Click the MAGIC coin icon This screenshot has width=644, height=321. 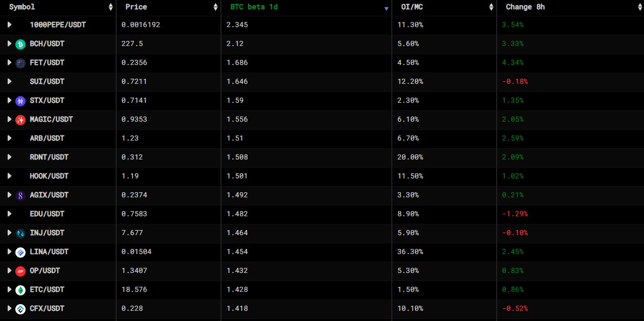point(20,120)
